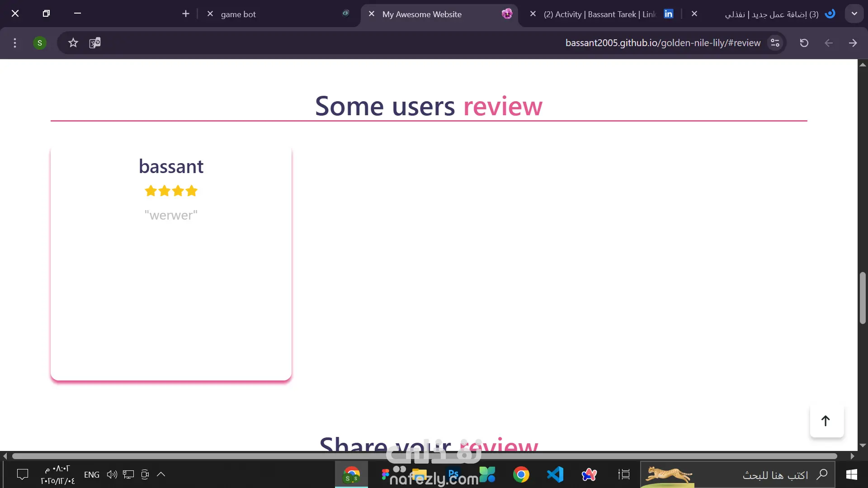Image resolution: width=868 pixels, height=488 pixels.
Task: Expand the tab search dropdown arrow
Action: click(x=854, y=14)
